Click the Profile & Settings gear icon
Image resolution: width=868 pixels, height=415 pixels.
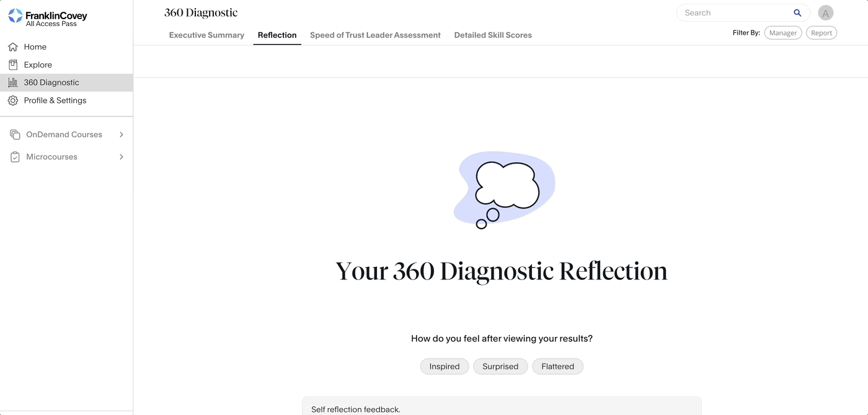[13, 100]
